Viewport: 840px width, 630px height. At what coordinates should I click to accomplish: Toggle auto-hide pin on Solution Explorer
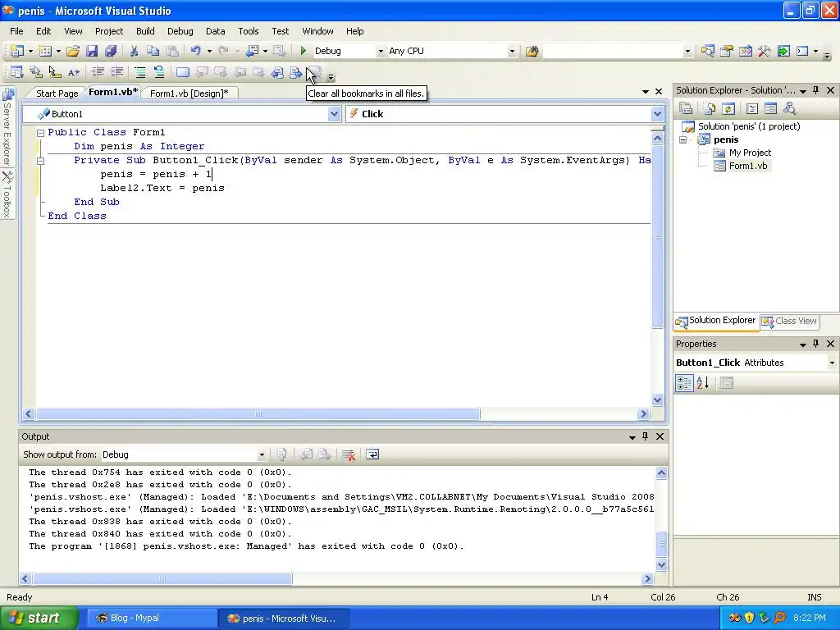coord(816,90)
